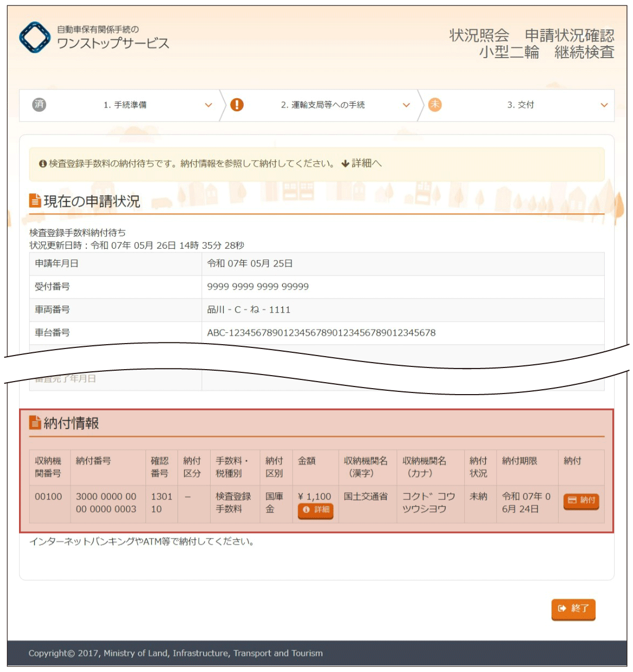Expand the 2. 運輸支局等への手続 chevron
The image size is (633, 672).
coord(406,105)
